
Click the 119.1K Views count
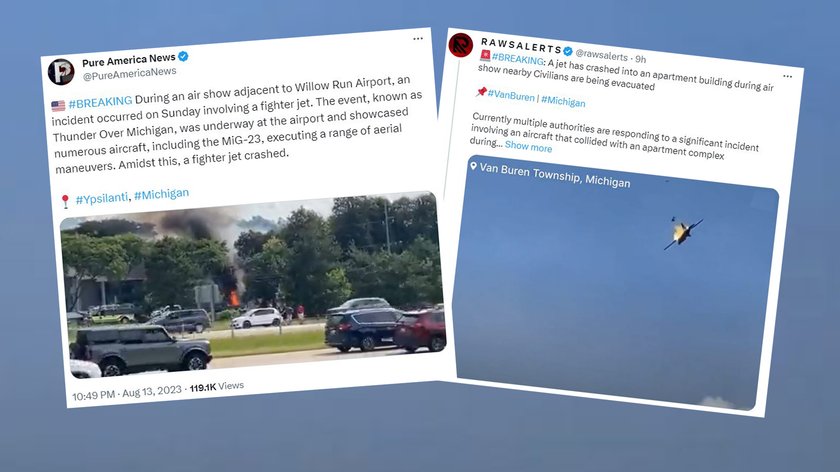[x=216, y=387]
